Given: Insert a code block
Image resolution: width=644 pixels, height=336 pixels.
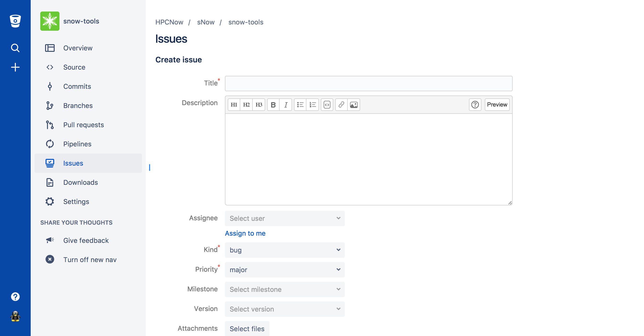Looking at the screenshot, I should pyautogui.click(x=327, y=105).
